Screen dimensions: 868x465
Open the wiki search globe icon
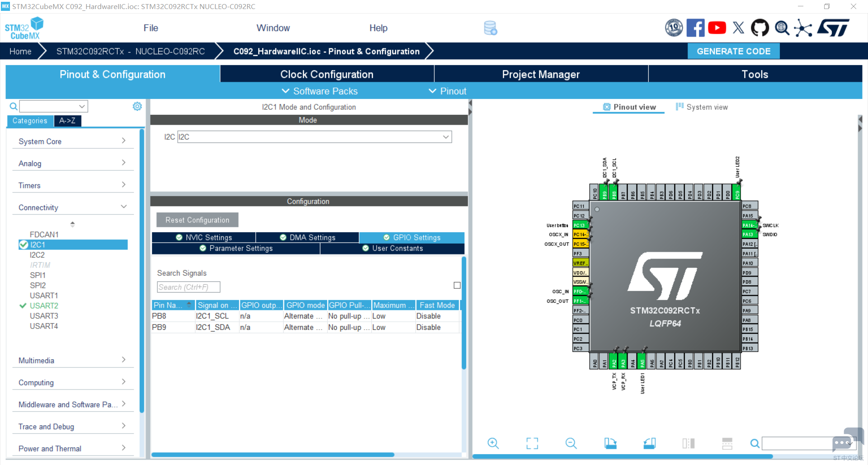[x=782, y=28]
